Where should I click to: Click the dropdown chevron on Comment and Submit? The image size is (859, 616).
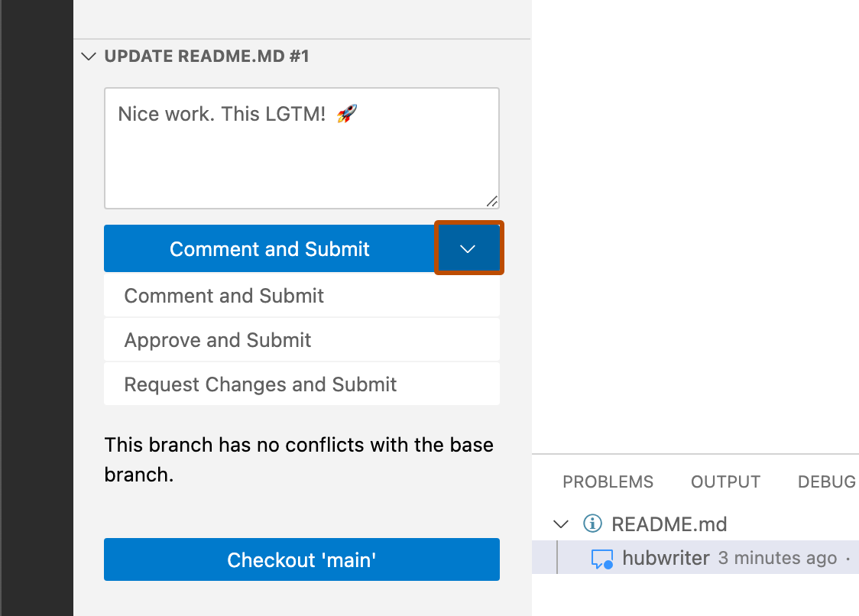[x=468, y=248]
